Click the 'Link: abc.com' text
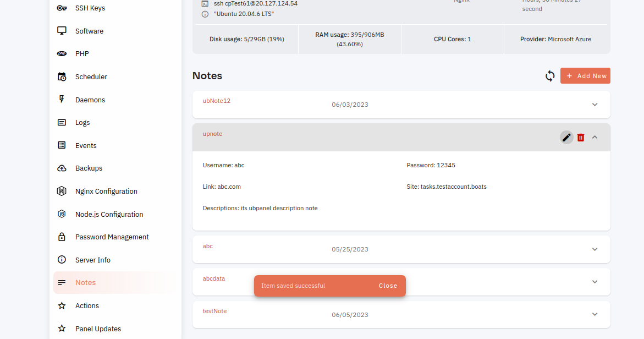The height and width of the screenshot is (339, 644). (x=222, y=187)
